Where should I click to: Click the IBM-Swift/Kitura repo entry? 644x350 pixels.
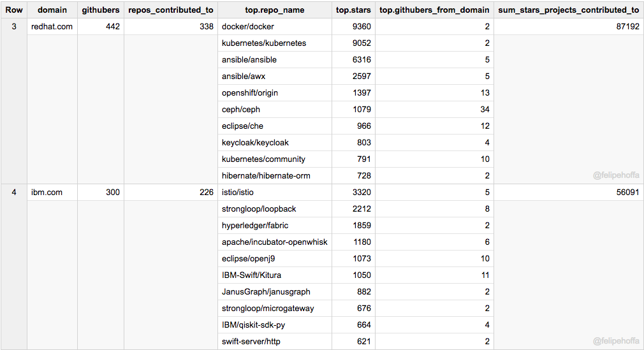(251, 275)
